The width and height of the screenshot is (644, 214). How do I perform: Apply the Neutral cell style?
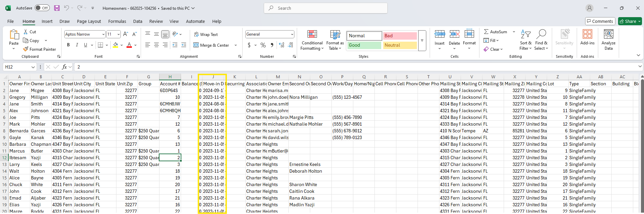400,45
